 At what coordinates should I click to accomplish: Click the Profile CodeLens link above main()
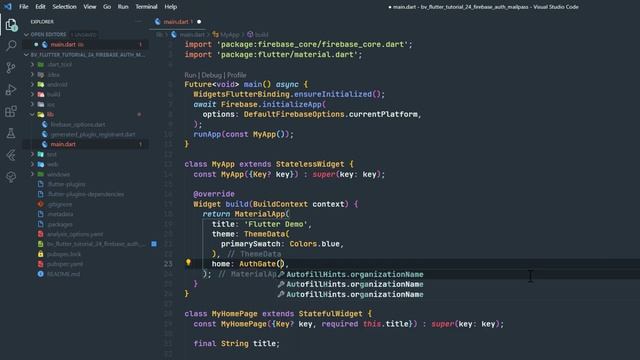click(x=237, y=75)
